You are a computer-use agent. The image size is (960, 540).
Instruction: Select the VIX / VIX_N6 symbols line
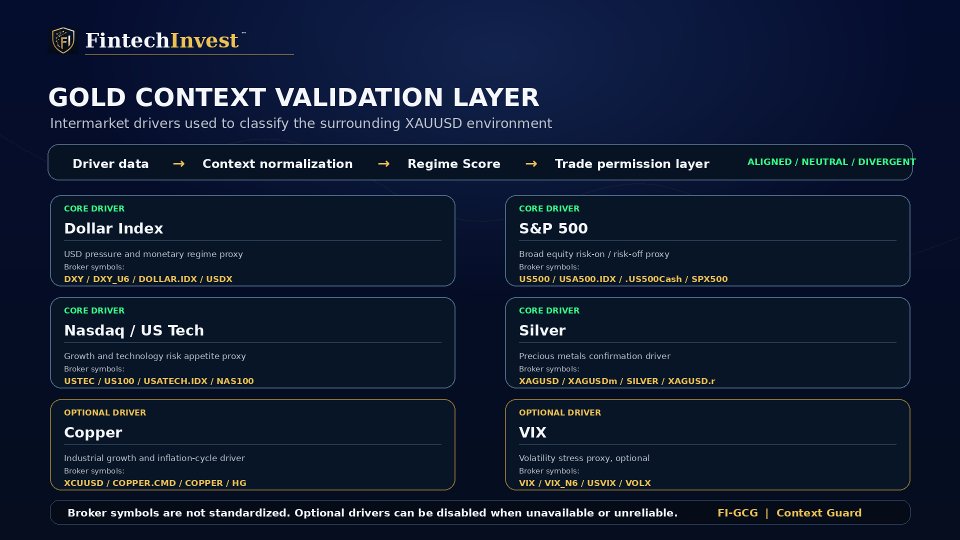point(585,482)
